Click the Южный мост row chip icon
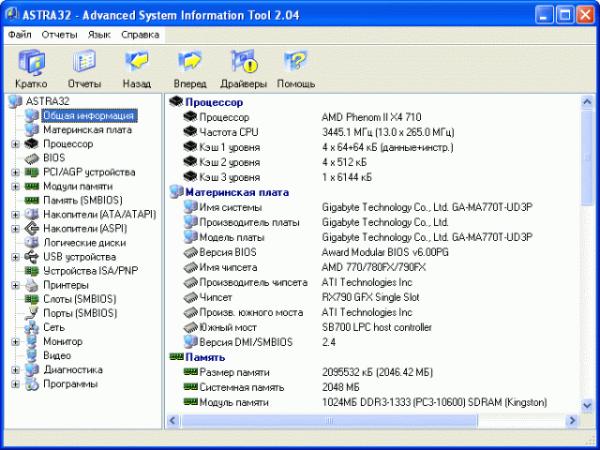The height and width of the screenshot is (450, 600). click(x=190, y=327)
